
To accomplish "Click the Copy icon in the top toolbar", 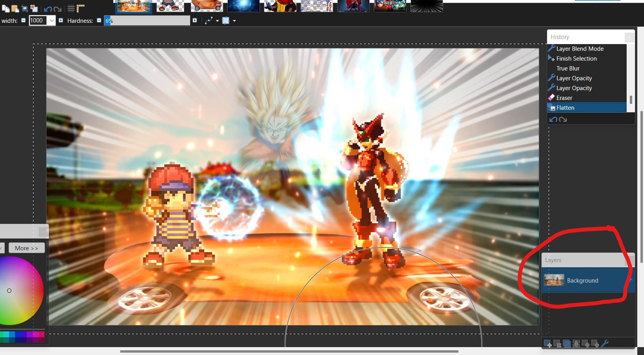I will pos(6,9).
